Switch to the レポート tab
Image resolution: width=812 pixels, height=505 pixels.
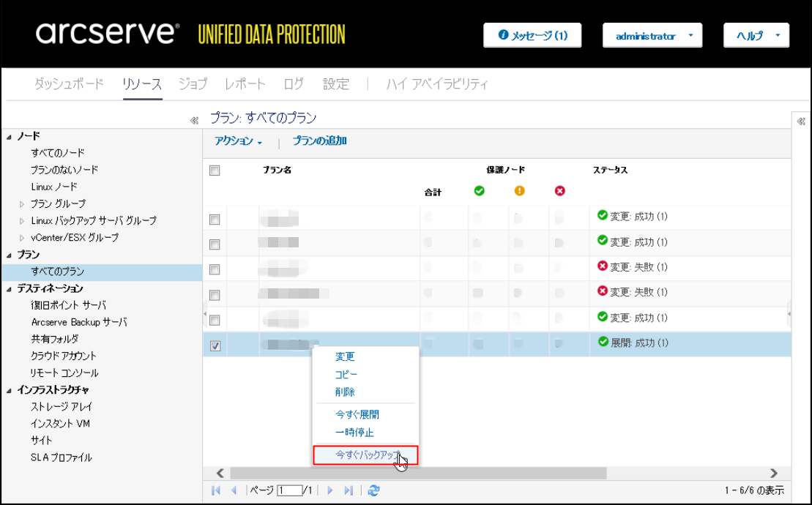[245, 83]
